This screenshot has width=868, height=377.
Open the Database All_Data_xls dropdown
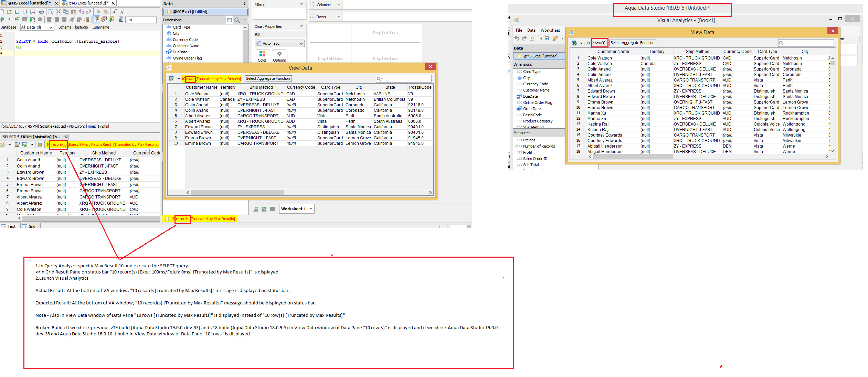click(x=51, y=28)
